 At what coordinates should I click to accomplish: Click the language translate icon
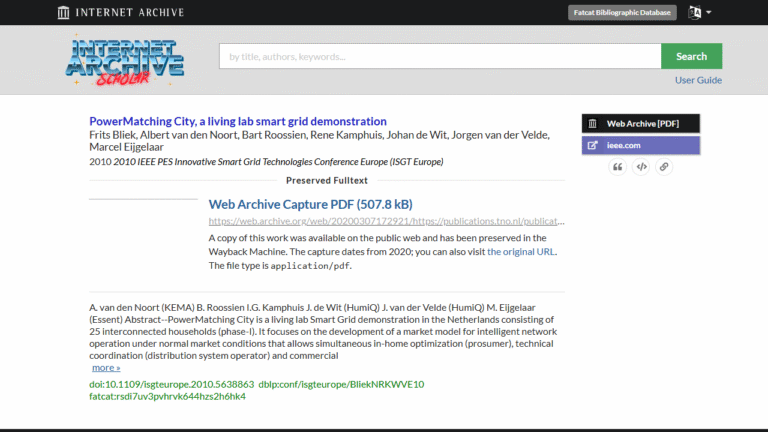pos(695,13)
